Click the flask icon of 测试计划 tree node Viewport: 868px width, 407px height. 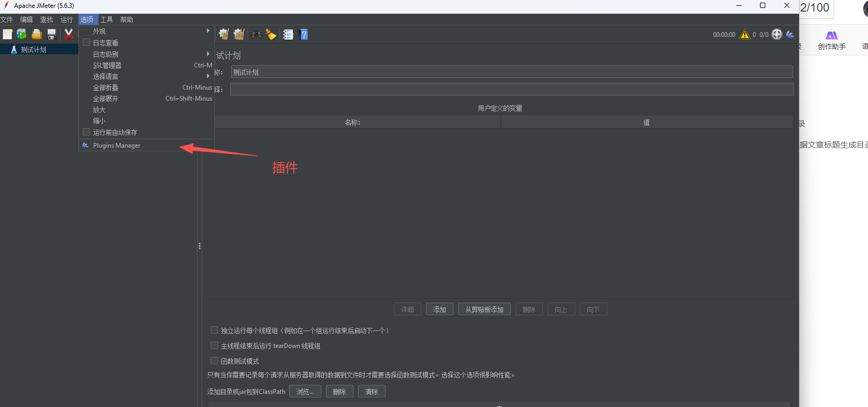click(x=14, y=50)
